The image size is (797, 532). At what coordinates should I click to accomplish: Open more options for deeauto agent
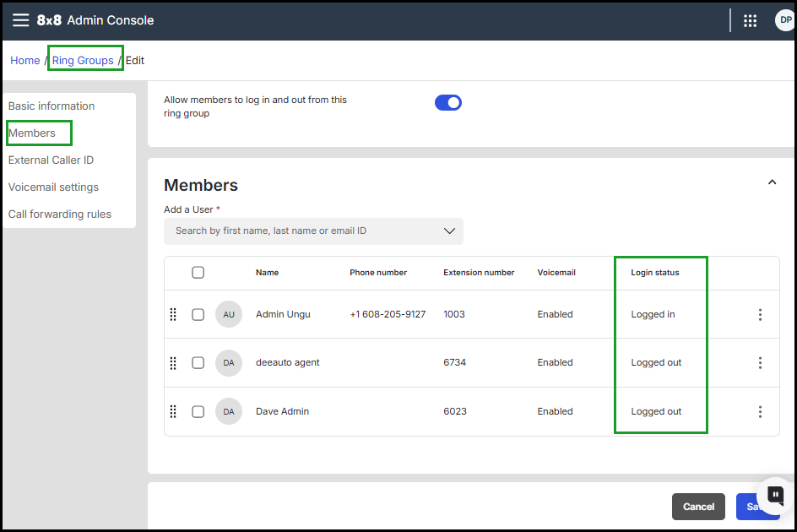(x=760, y=363)
